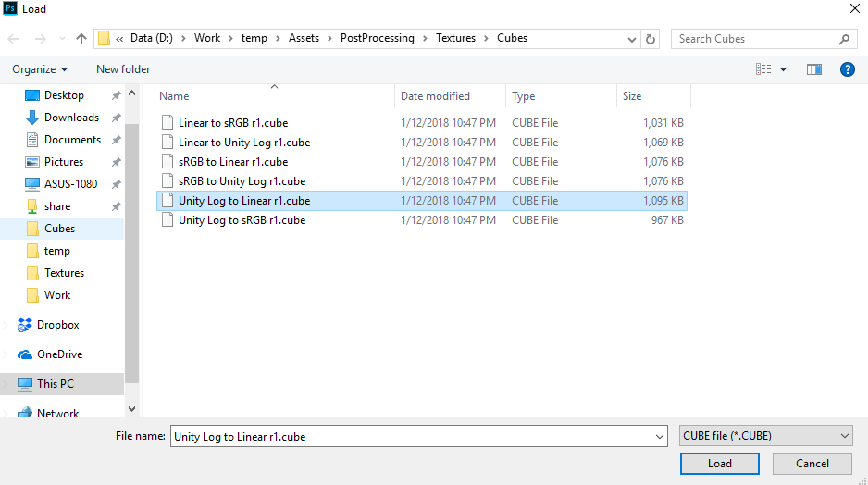The height and width of the screenshot is (485, 868).
Task: Open Dropbox in the navigation pane
Action: (x=57, y=325)
